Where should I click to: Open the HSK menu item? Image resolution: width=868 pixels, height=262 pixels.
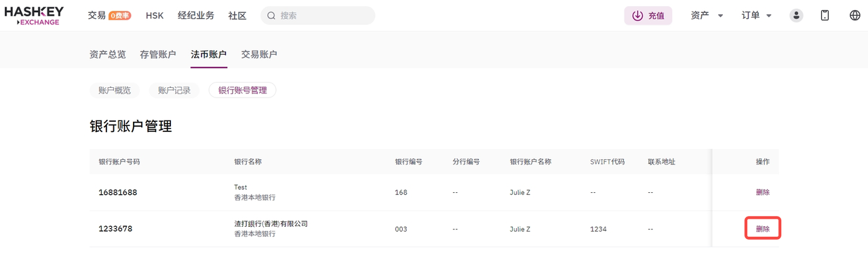point(155,16)
